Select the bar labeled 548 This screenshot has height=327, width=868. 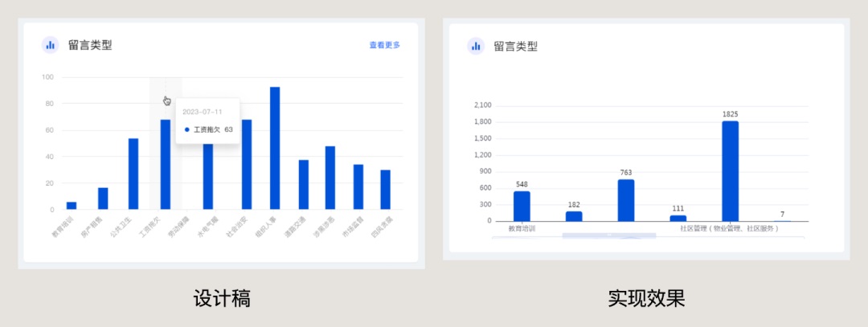tap(522, 206)
